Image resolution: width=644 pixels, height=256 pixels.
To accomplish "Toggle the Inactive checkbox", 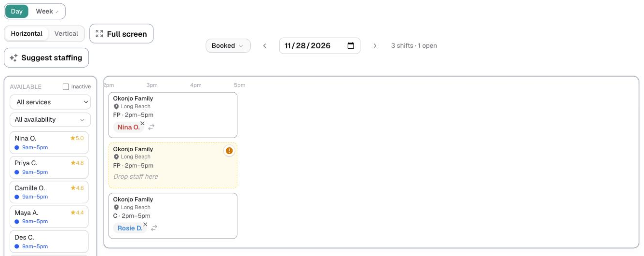I will pyautogui.click(x=66, y=87).
